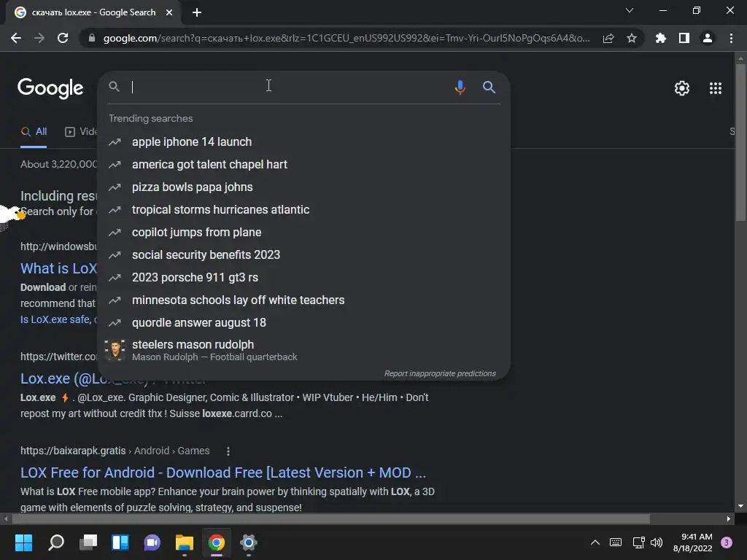
Task: Open the volume control tray icon
Action: (x=657, y=542)
